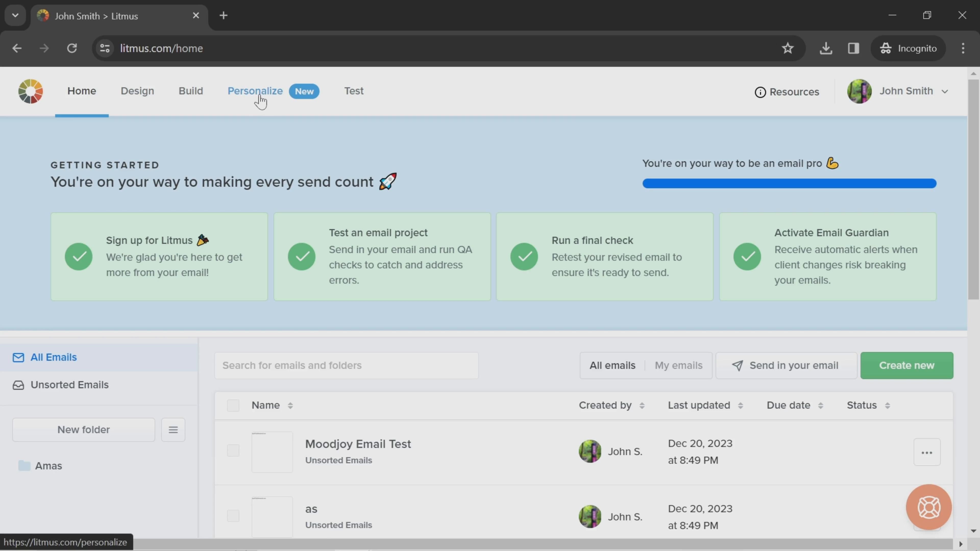980x551 pixels.
Task: Sort by Last updated column
Action: (705, 405)
